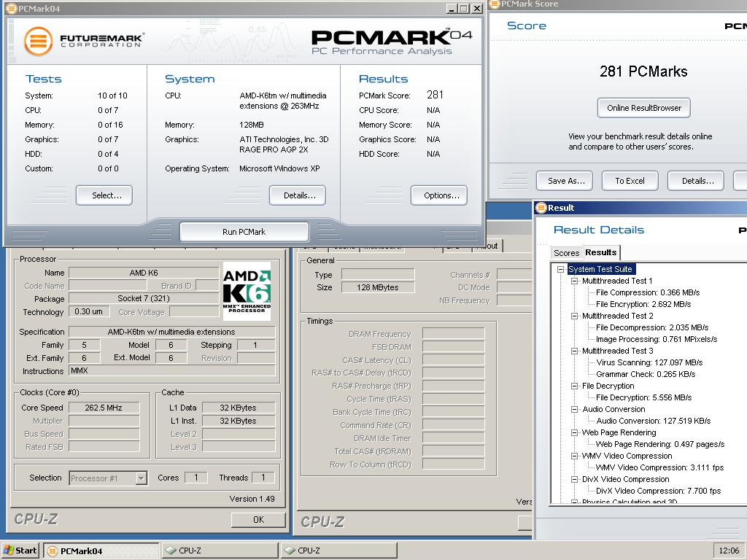
Task: Click Save As... in the Score window
Action: tap(565, 181)
